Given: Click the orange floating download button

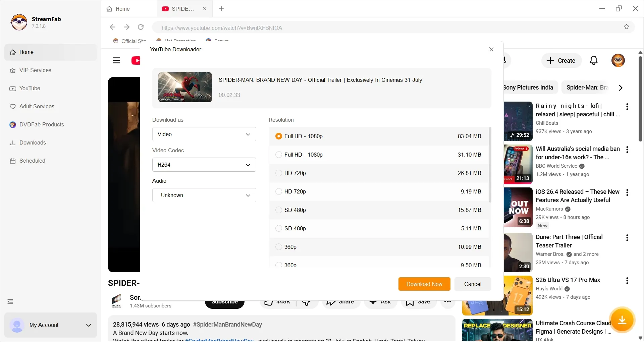Looking at the screenshot, I should (623, 320).
